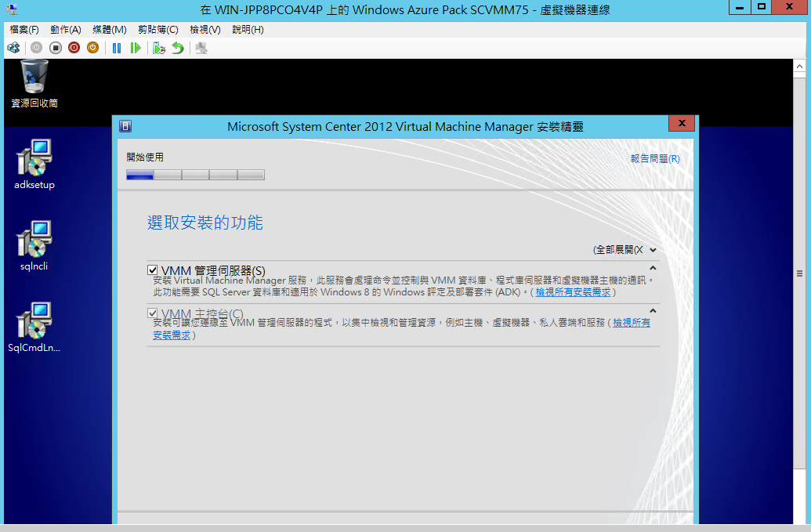The width and height of the screenshot is (811, 532).
Task: Revert the VM with the green undo arrow
Action: [x=178, y=48]
